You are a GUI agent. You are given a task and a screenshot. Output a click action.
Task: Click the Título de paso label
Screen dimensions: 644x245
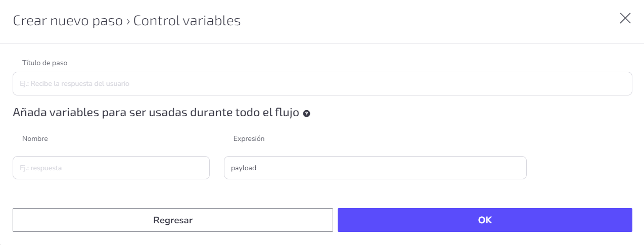tap(45, 63)
